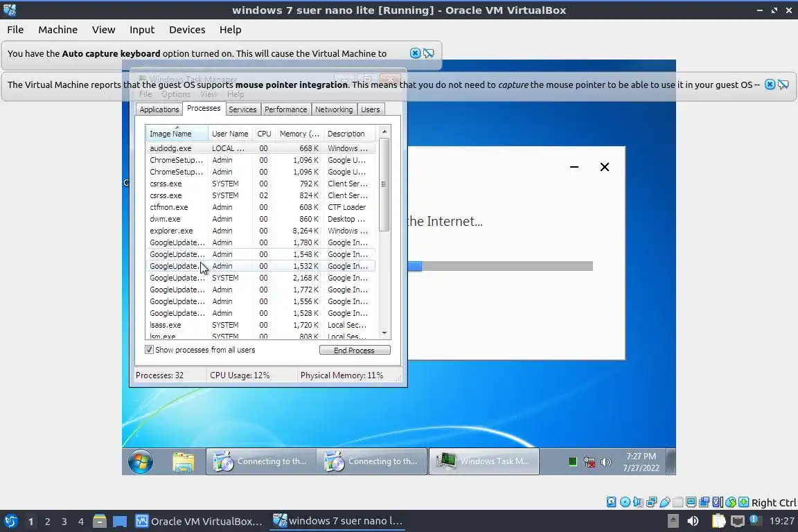Click the host eject removable media tray icon
The height and width of the screenshot is (532, 798).
(x=673, y=521)
